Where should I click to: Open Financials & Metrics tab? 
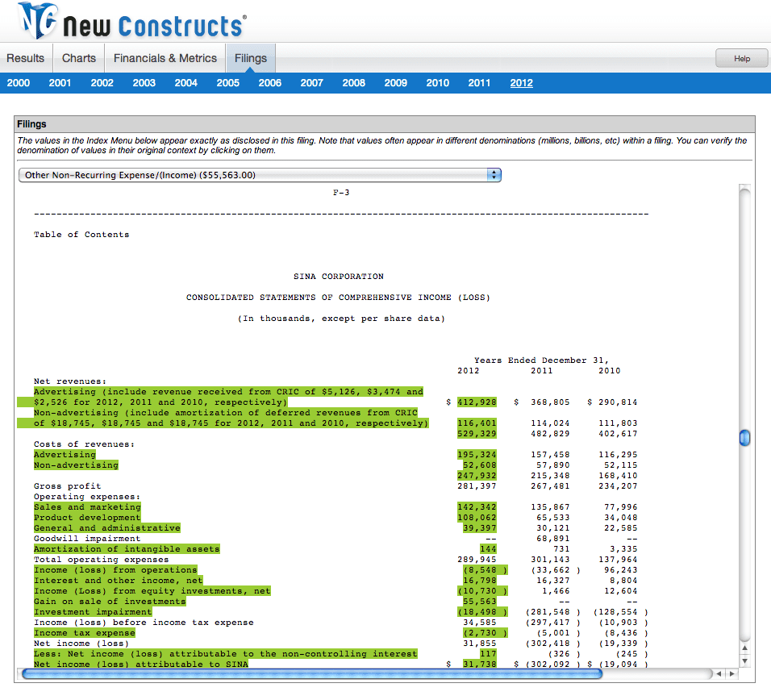tap(165, 58)
